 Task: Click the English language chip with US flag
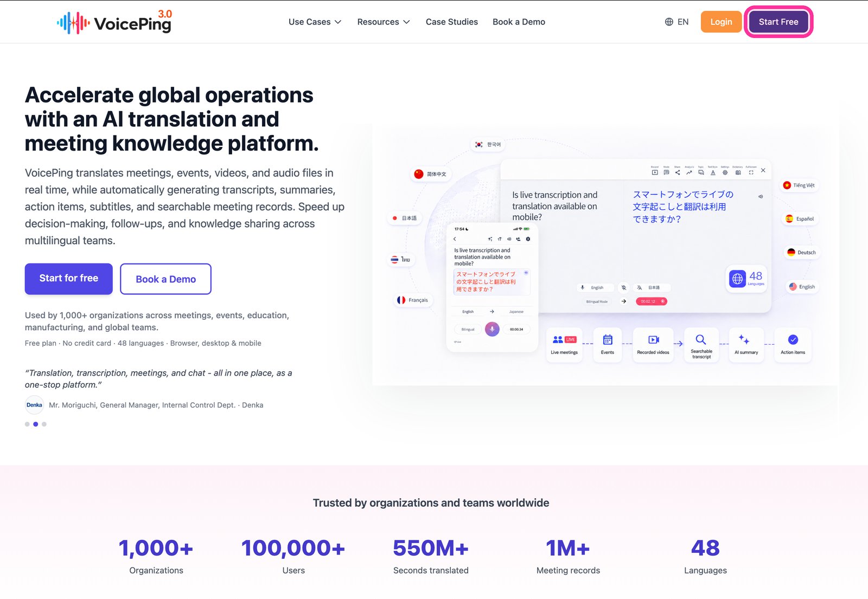point(802,287)
